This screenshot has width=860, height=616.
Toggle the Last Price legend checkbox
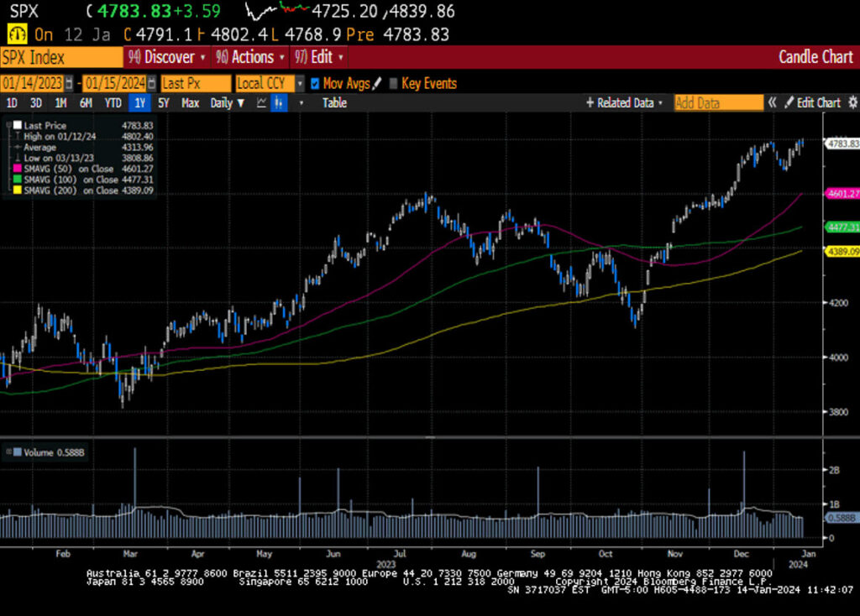pyautogui.click(x=16, y=124)
